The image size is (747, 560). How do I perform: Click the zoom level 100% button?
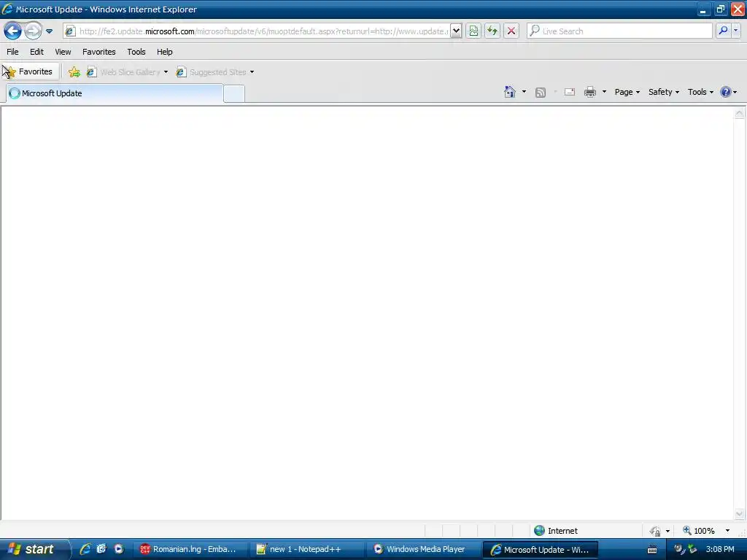click(699, 531)
